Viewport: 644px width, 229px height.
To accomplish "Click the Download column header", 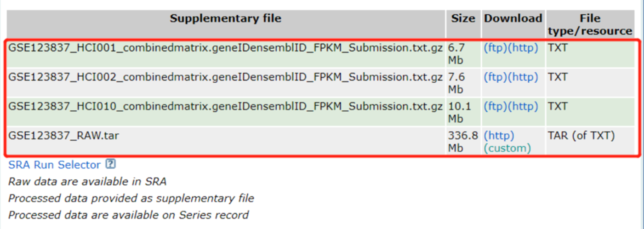I will [513, 19].
